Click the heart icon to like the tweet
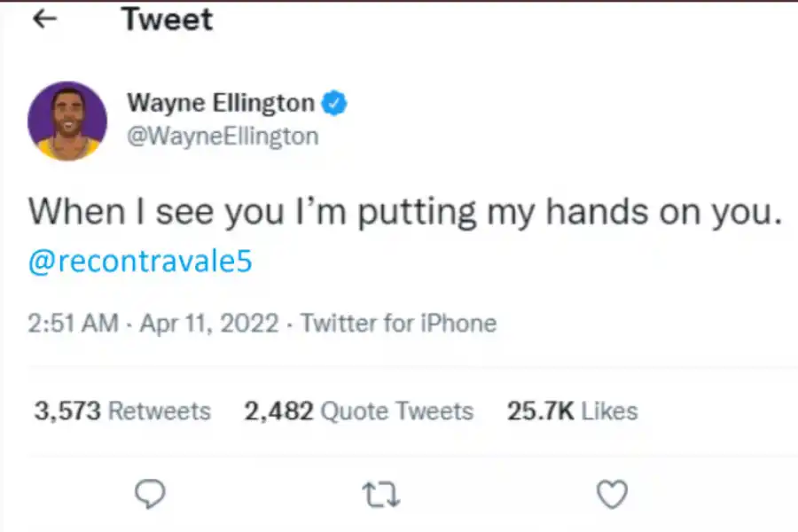The image size is (798, 532). point(612,494)
